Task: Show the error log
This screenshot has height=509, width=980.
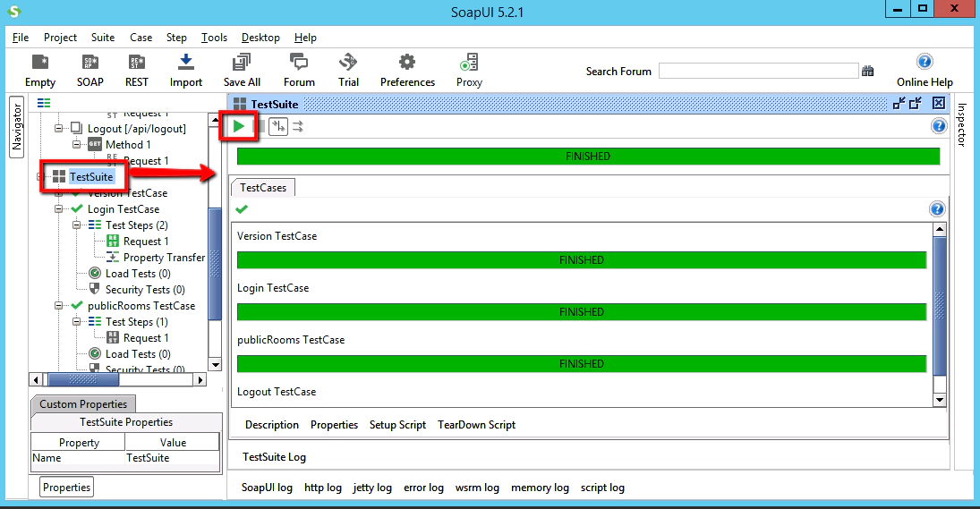Action: (423, 488)
